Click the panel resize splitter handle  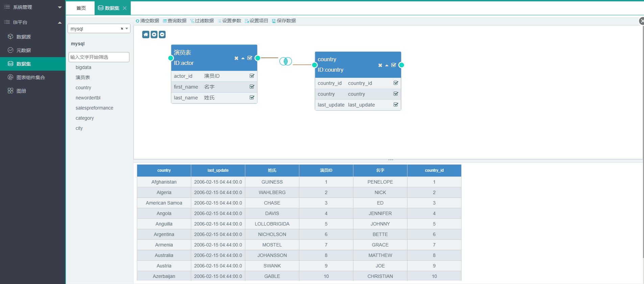coord(391,160)
